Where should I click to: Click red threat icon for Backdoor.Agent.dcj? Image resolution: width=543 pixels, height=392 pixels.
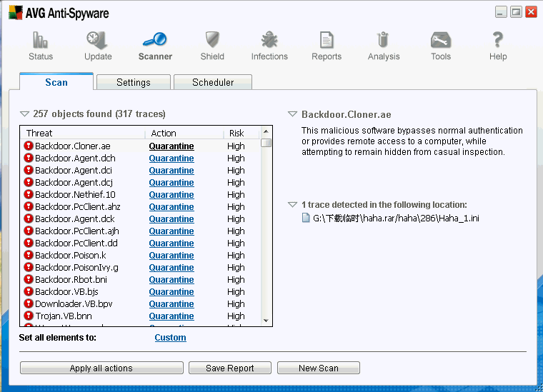[x=29, y=182]
